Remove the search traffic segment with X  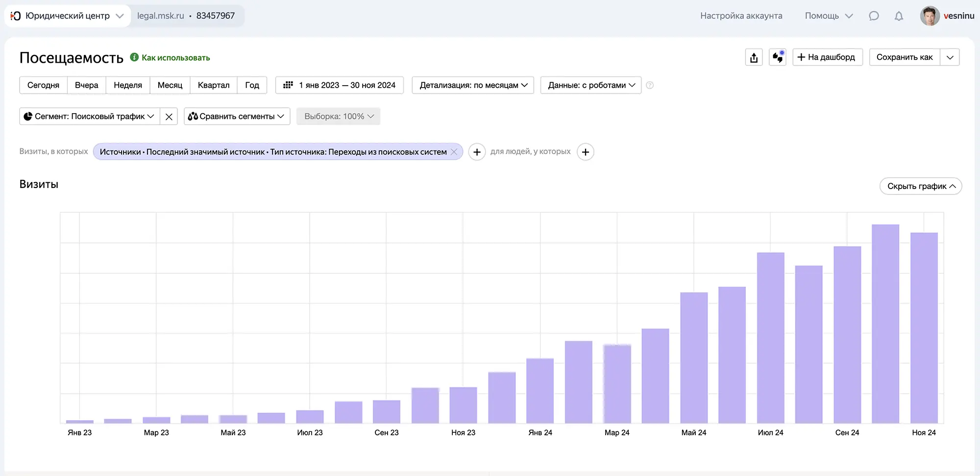click(169, 117)
